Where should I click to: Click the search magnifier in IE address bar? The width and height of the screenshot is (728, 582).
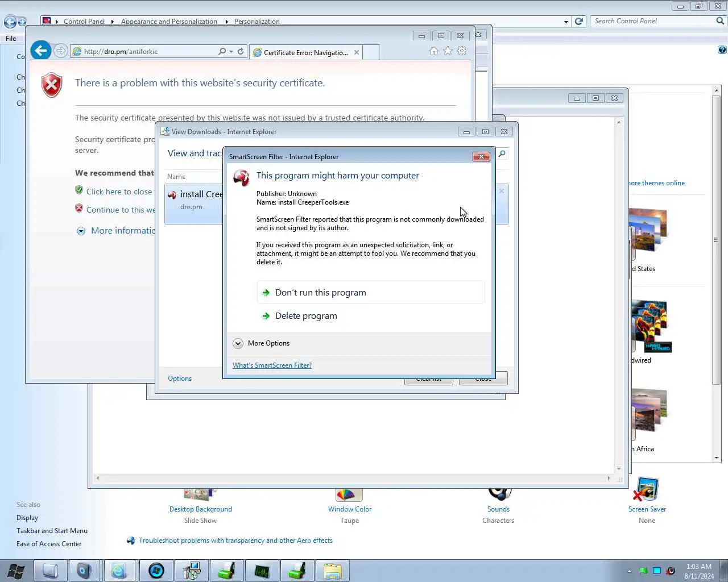click(x=222, y=51)
